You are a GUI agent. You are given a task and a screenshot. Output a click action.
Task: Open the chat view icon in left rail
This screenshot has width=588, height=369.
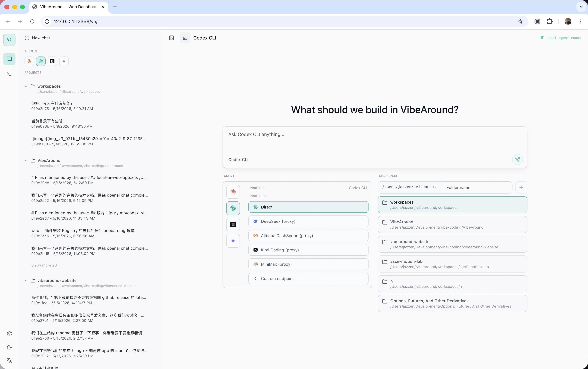[9, 59]
